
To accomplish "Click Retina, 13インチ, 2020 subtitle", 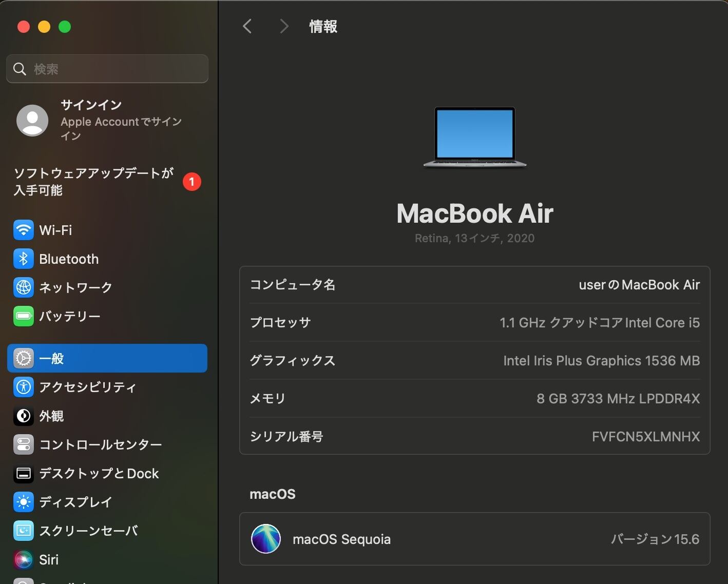I will (x=475, y=238).
